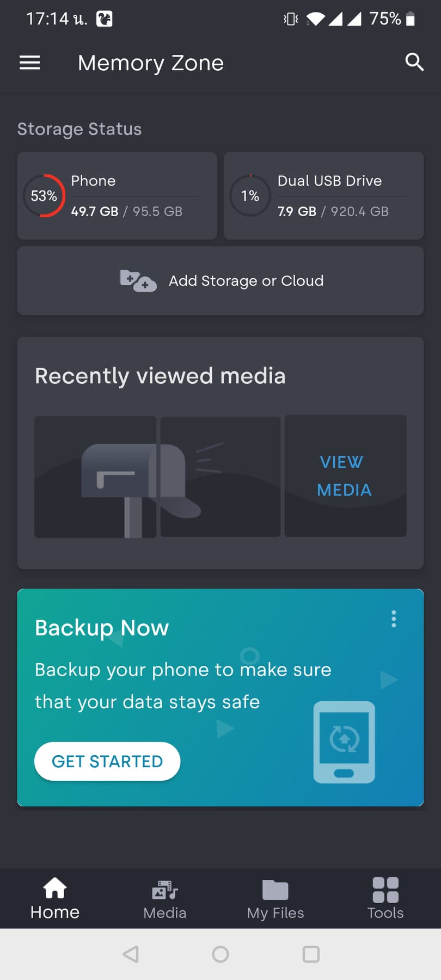Tap the Phone 53% usage ring
Viewport: 441px width, 980px height.
coord(44,196)
